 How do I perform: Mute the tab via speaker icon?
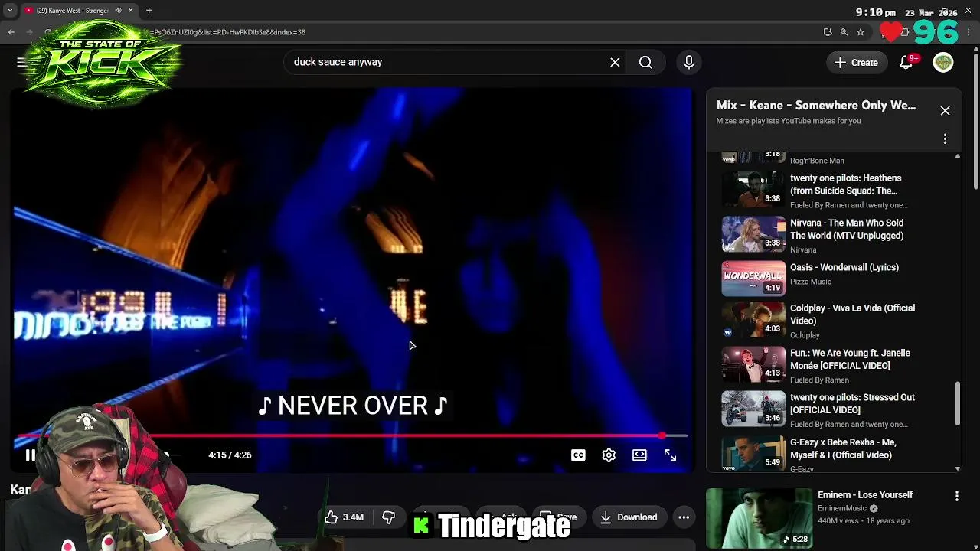click(118, 11)
